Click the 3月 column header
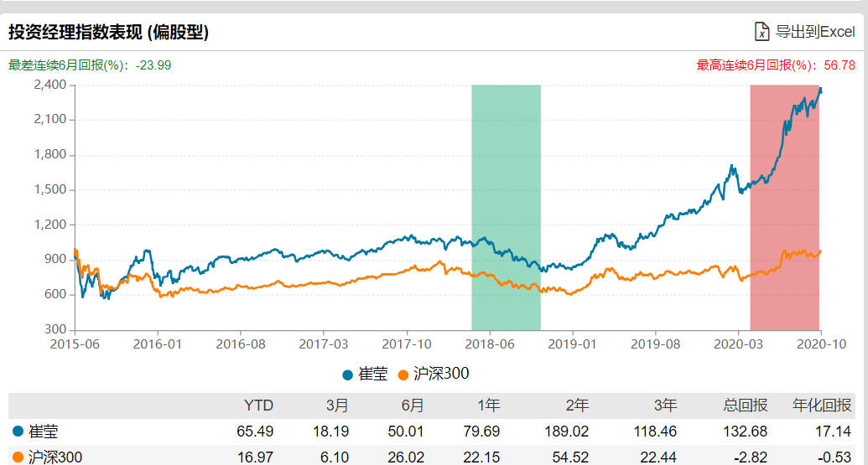Image resolution: width=868 pixels, height=465 pixels. (337, 406)
